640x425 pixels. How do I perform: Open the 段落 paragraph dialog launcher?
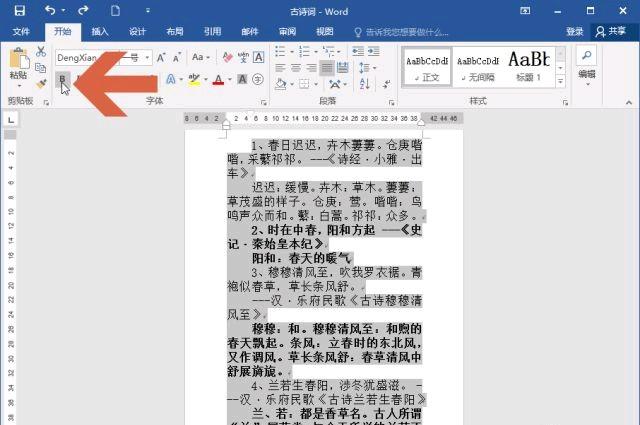[x=391, y=102]
